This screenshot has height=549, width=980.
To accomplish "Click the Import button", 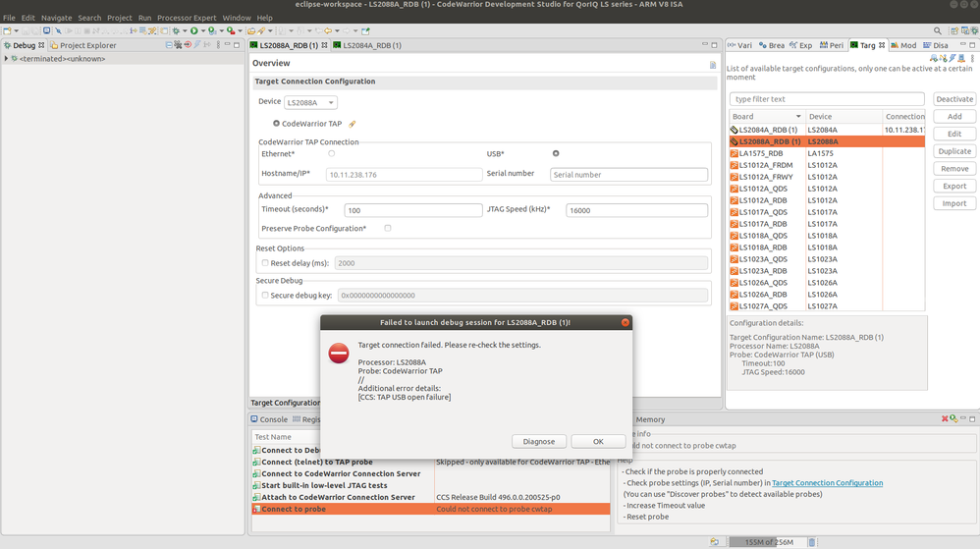I will [x=954, y=203].
